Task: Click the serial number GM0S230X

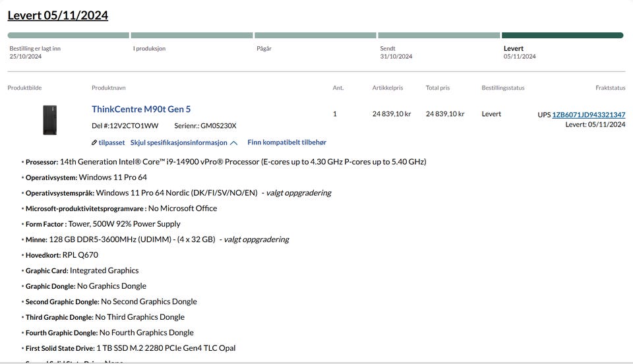Action: 218,126
